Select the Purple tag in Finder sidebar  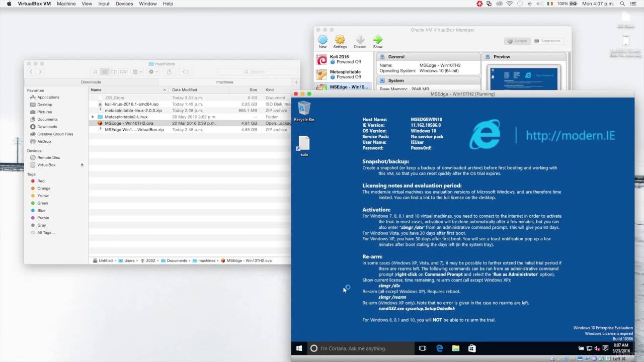(39, 218)
